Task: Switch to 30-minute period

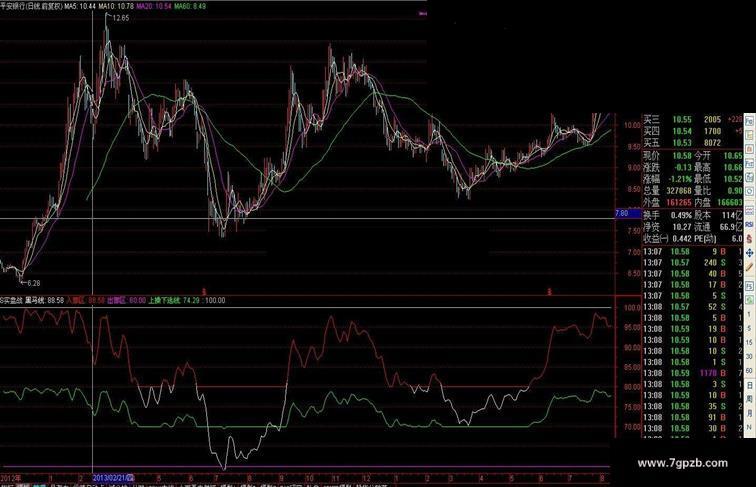Action: tap(749, 356)
